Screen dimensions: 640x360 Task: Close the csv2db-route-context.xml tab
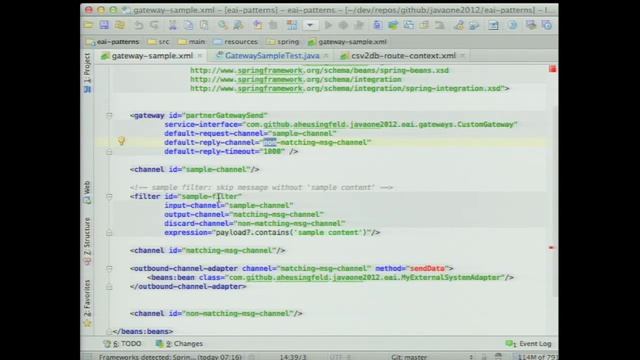pyautogui.click(x=462, y=56)
